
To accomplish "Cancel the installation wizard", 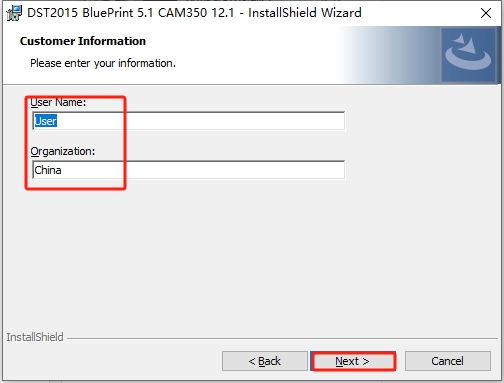I will click(x=448, y=361).
